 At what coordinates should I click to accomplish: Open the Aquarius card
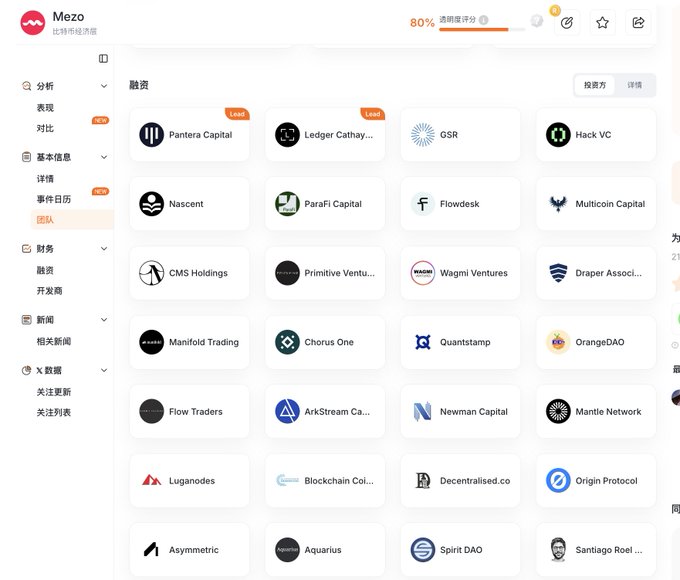pyautogui.click(x=325, y=550)
